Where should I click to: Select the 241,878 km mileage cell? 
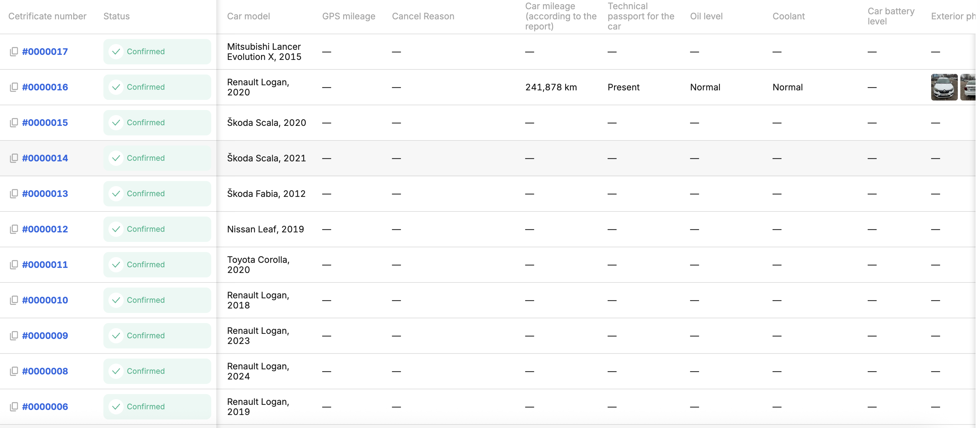(x=551, y=87)
